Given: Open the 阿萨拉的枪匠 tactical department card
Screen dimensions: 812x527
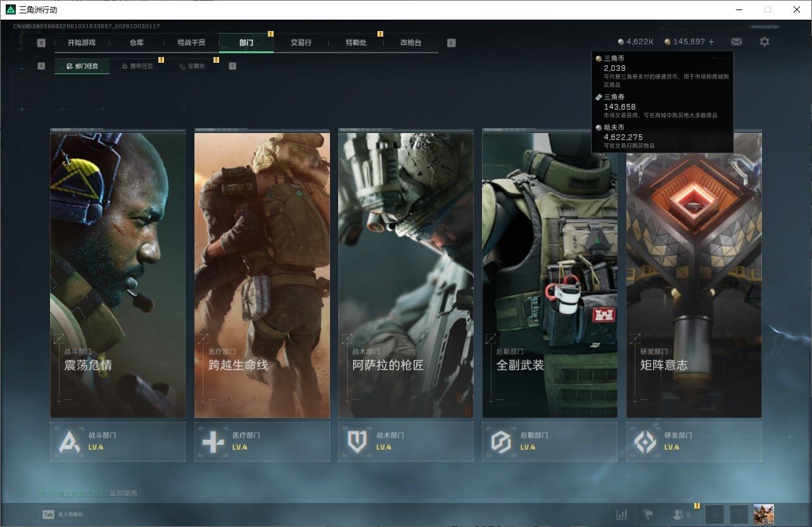Looking at the screenshot, I should pos(406,274).
